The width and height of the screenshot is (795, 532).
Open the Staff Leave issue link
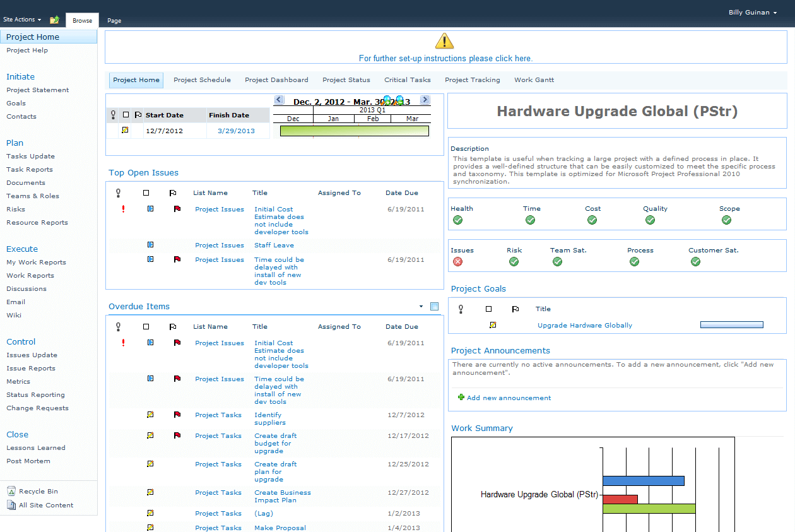pyautogui.click(x=274, y=245)
